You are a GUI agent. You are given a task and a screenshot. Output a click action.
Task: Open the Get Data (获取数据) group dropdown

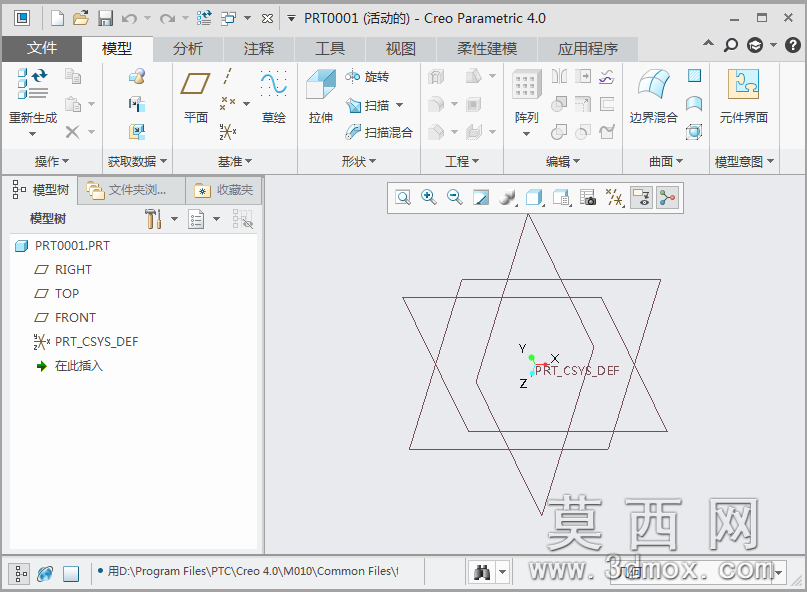pyautogui.click(x=137, y=162)
